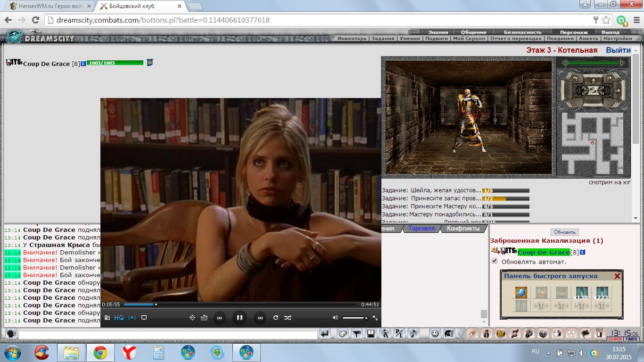The height and width of the screenshot is (362, 644).
Task: Open Yandex browser from the taskbar
Action: [130, 352]
